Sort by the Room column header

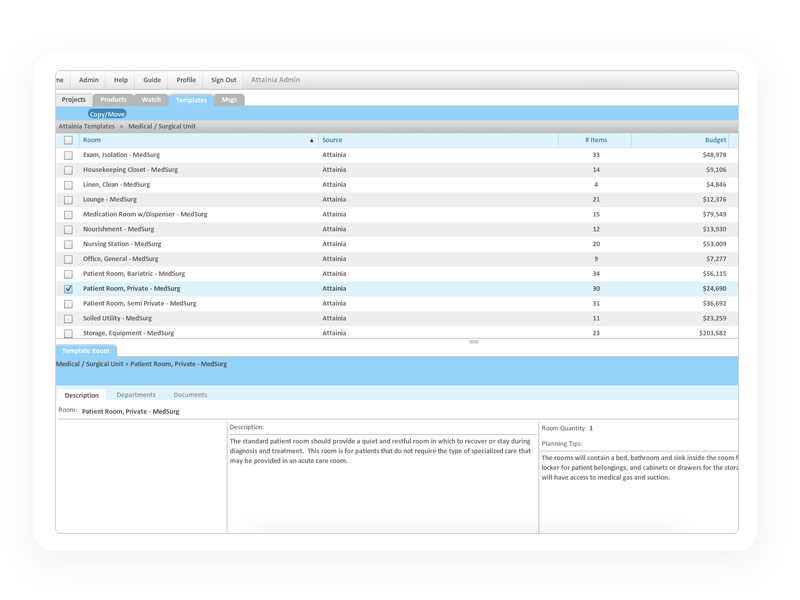198,140
